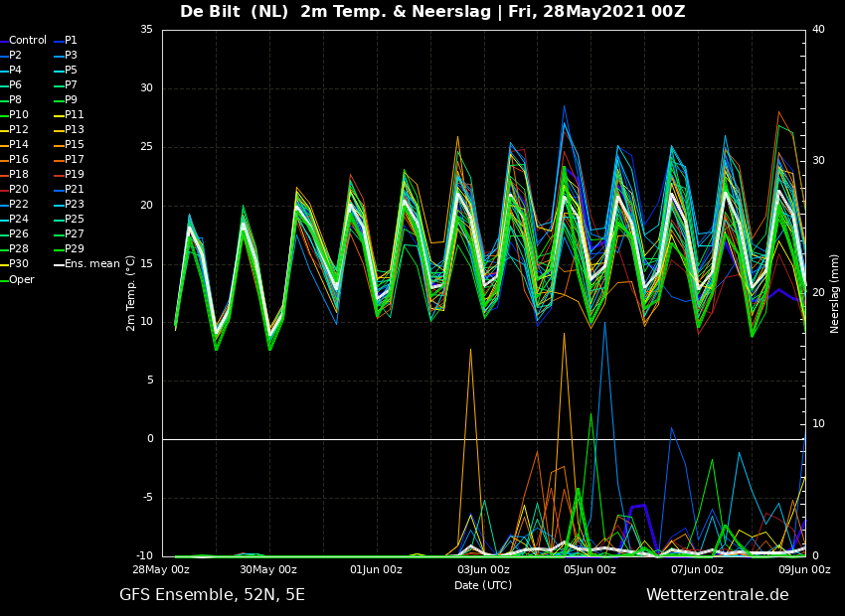
Task: Select the Oper legend entry
Action: 17,279
